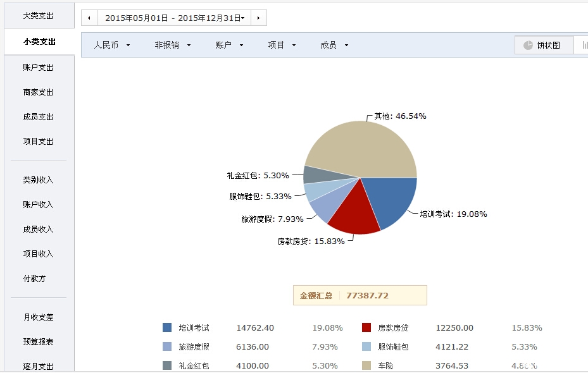Open 付款方 report

click(x=35, y=279)
